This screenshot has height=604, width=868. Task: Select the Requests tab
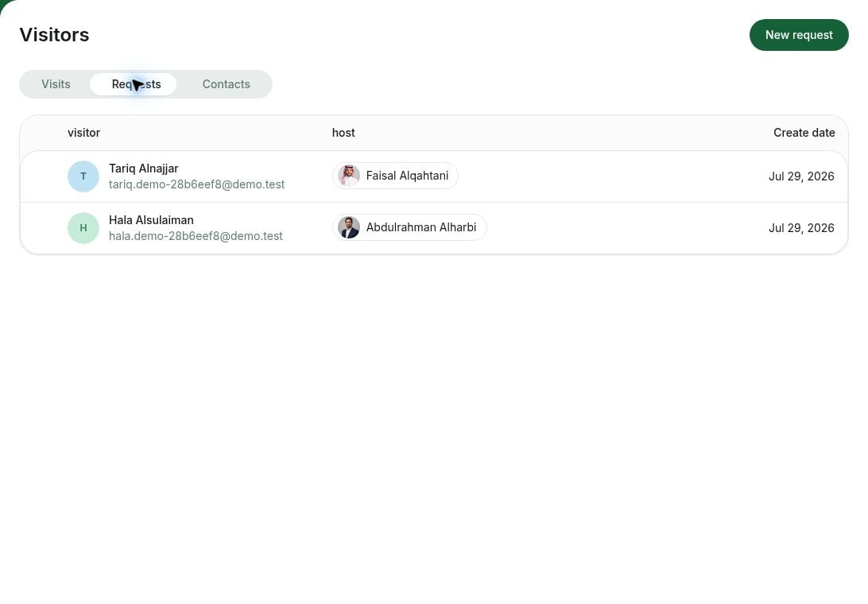(134, 84)
